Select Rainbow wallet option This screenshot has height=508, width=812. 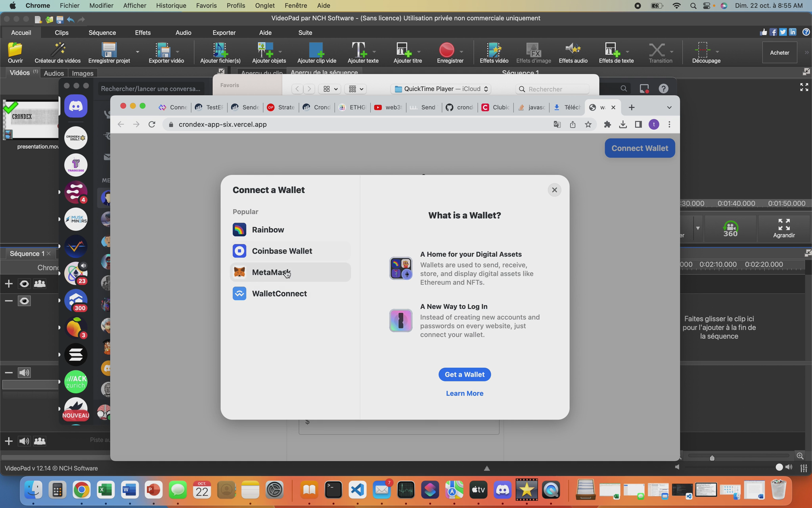pyautogui.click(x=290, y=230)
